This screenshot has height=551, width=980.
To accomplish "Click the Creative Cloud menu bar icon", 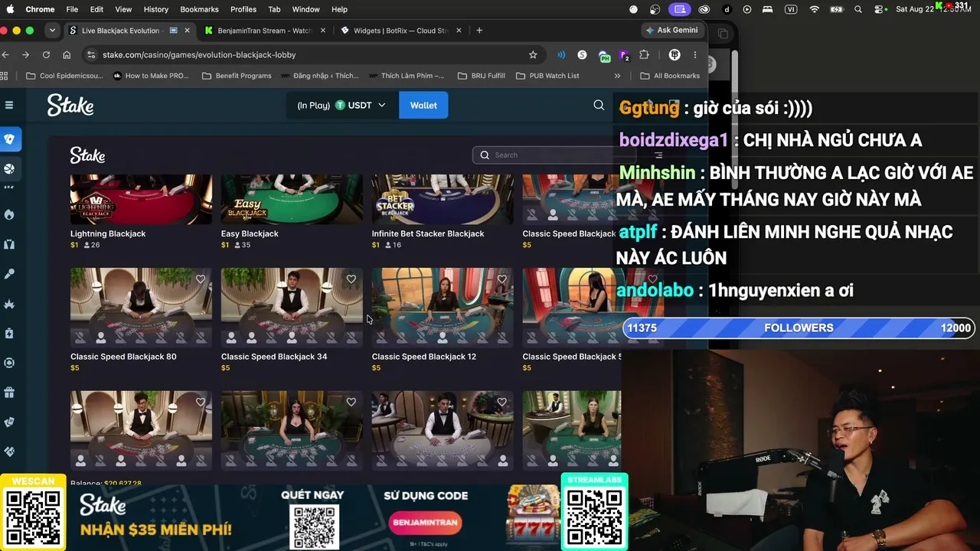I will coord(704,9).
